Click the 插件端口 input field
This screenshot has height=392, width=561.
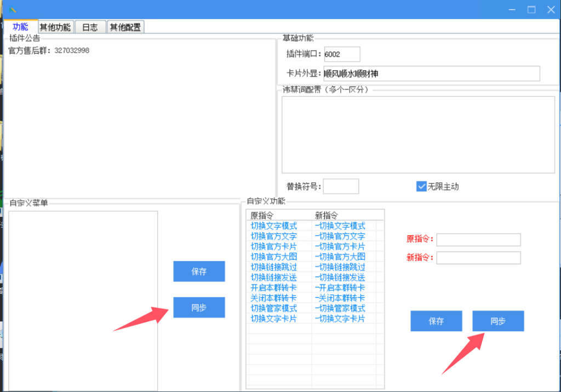click(342, 54)
